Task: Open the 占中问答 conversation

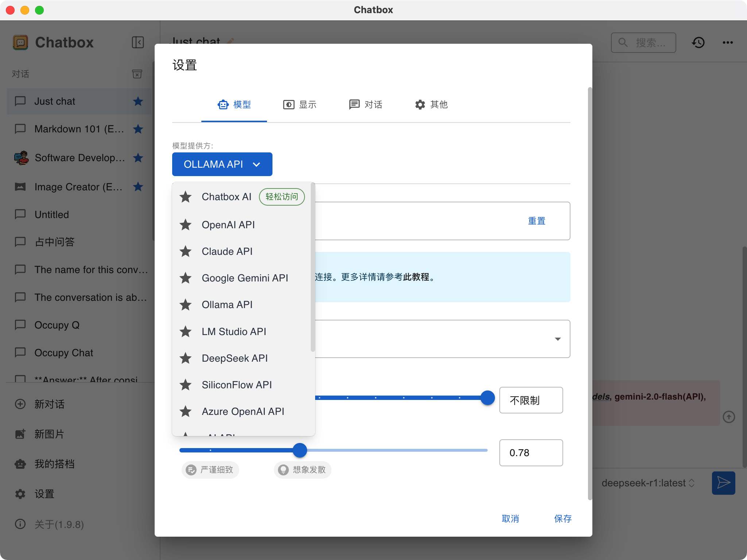Action: tap(79, 242)
